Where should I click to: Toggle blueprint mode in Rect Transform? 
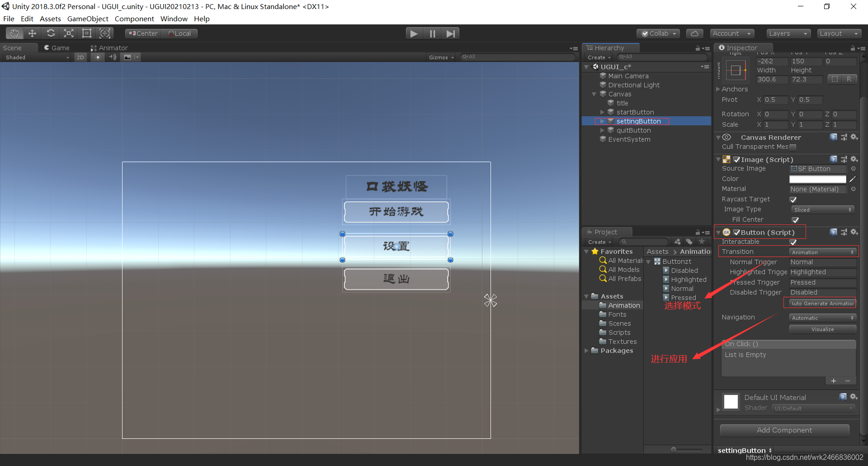click(x=835, y=79)
